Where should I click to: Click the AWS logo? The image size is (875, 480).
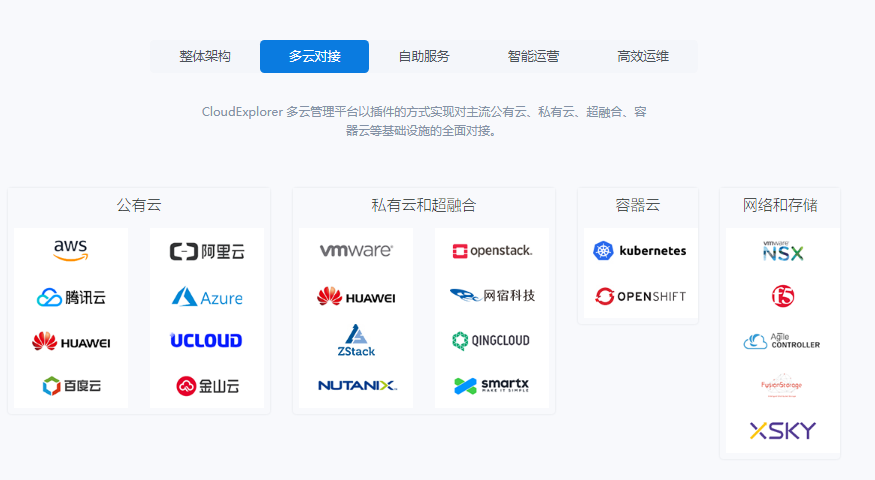(71, 251)
